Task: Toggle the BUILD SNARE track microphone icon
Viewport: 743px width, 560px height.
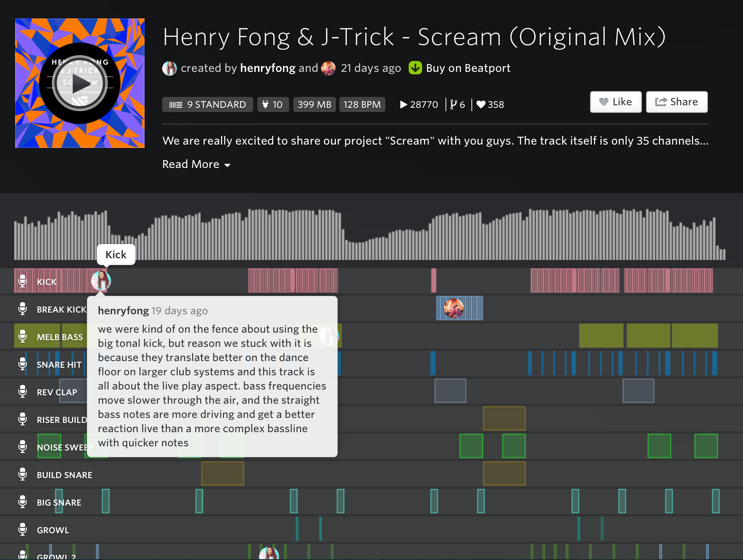Action: tap(23, 474)
